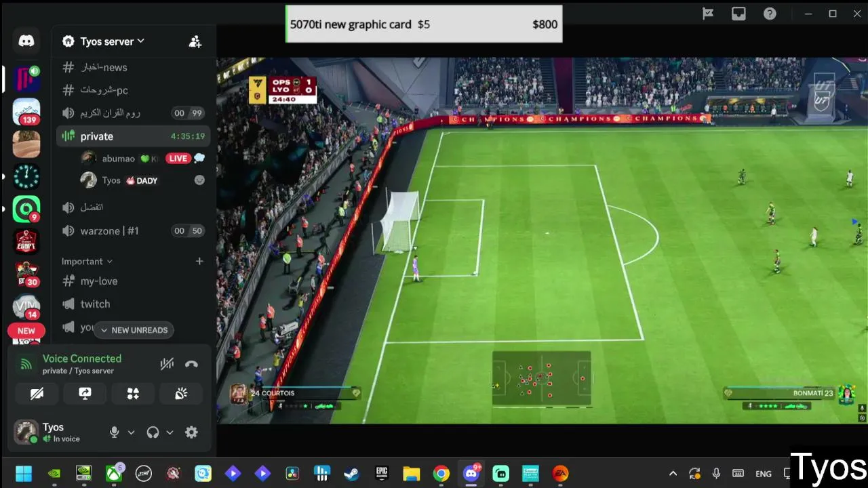The width and height of the screenshot is (868, 488).
Task: Open the twitch announcement channel
Action: [x=132, y=304]
